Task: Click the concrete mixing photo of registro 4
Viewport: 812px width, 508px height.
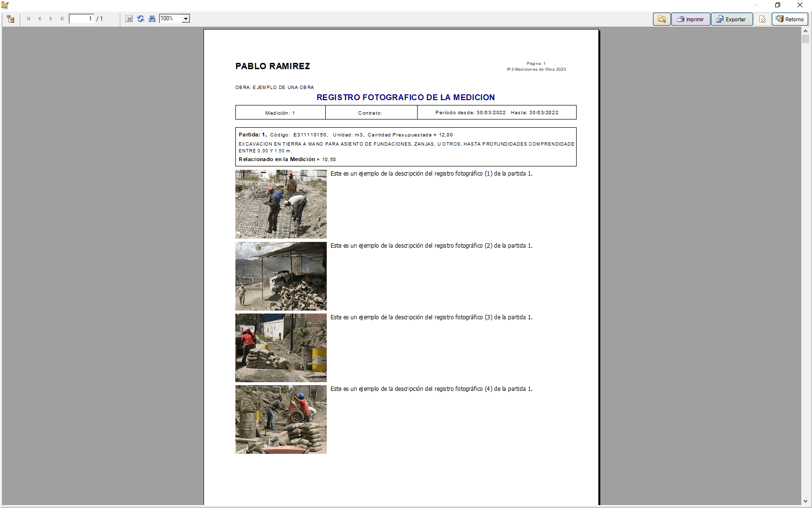Action: (x=280, y=419)
